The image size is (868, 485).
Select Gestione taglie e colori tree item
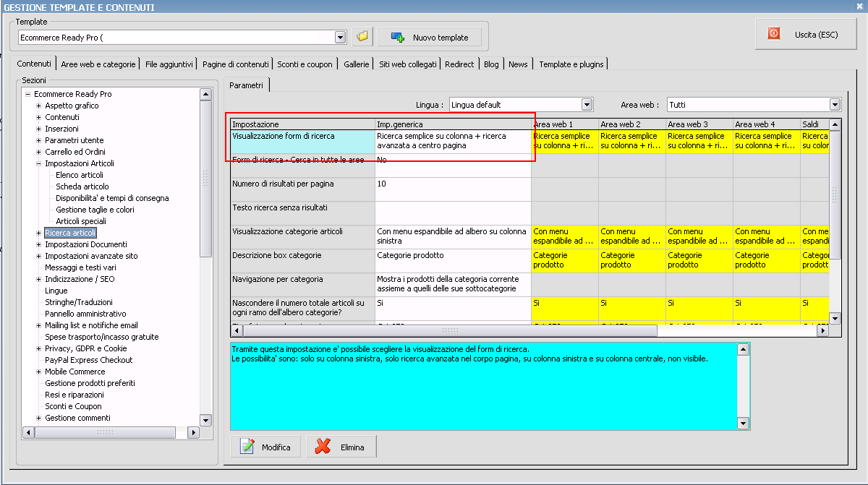[x=95, y=210]
